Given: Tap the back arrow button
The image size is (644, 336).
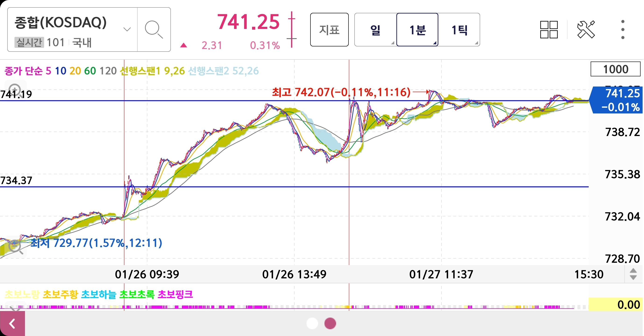Looking at the screenshot, I should pyautogui.click(x=12, y=323).
